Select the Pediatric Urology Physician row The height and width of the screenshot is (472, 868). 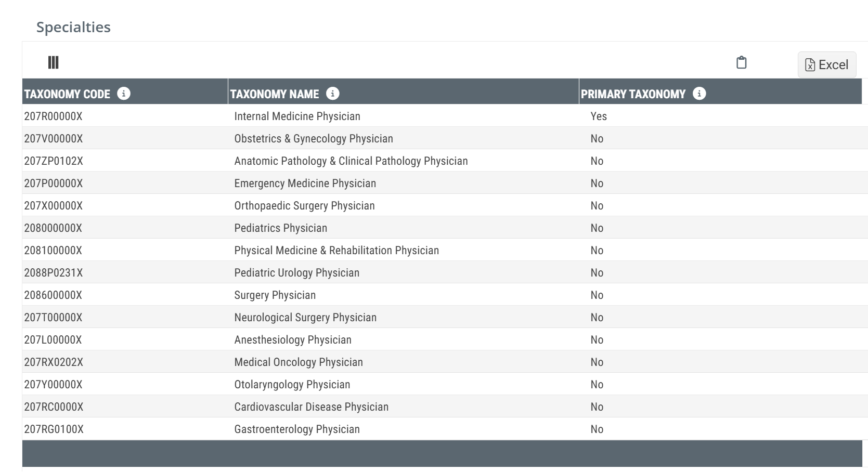[x=445, y=272]
